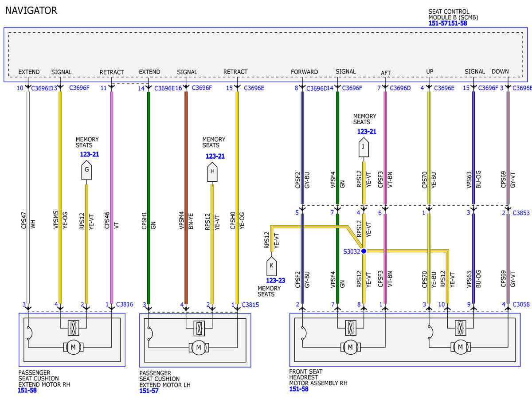Click the AFT pin label in the module
The width and height of the screenshot is (532, 411).
point(386,73)
